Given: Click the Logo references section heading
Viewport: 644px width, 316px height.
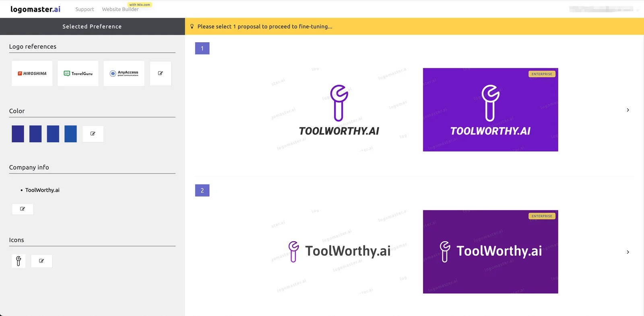Looking at the screenshot, I should pos(33,47).
